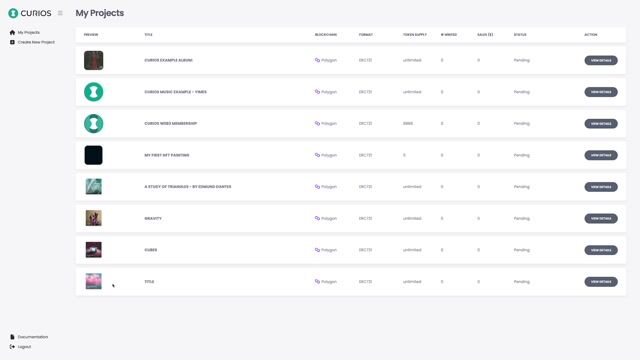Open the pink Title project thumbnail

[93, 281]
